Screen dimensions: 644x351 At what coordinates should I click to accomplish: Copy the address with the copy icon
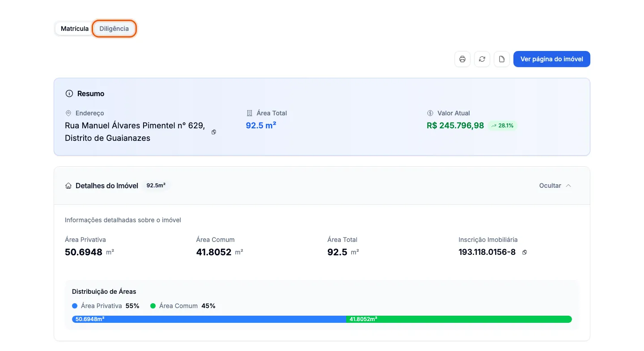click(214, 132)
